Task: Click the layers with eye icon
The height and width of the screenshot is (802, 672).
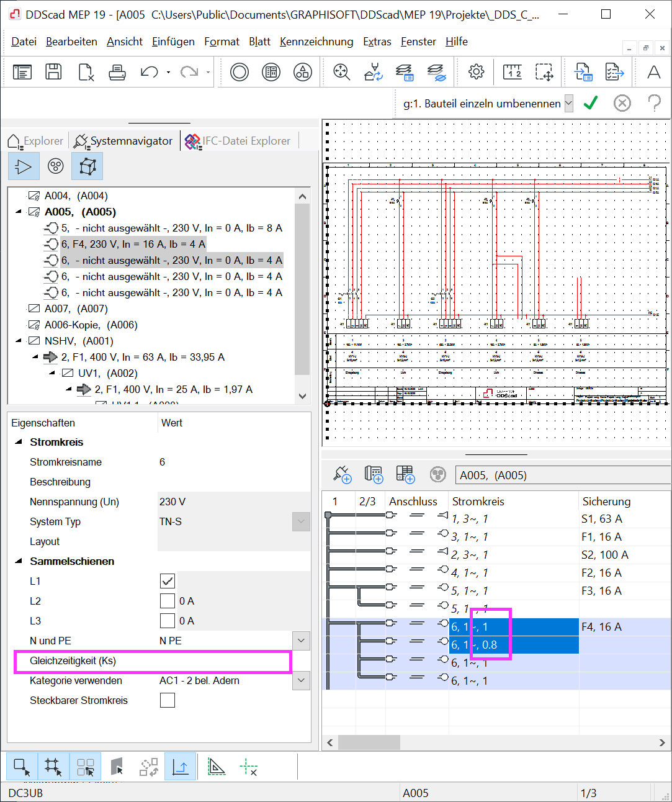Action: pos(437,72)
